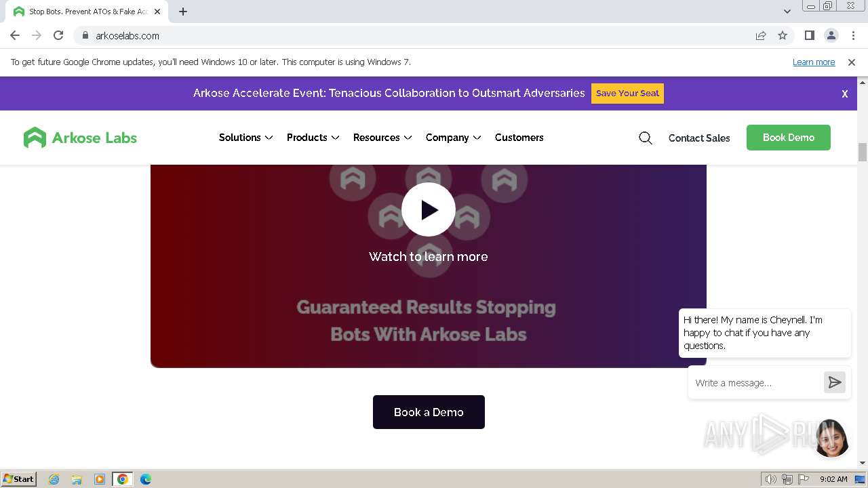Open a new browser tab
The height and width of the screenshot is (488, 868).
(x=183, y=12)
